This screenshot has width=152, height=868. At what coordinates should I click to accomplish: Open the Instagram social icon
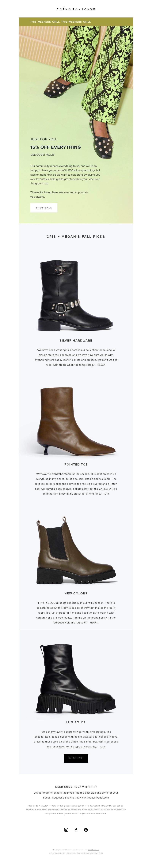pos(66,830)
